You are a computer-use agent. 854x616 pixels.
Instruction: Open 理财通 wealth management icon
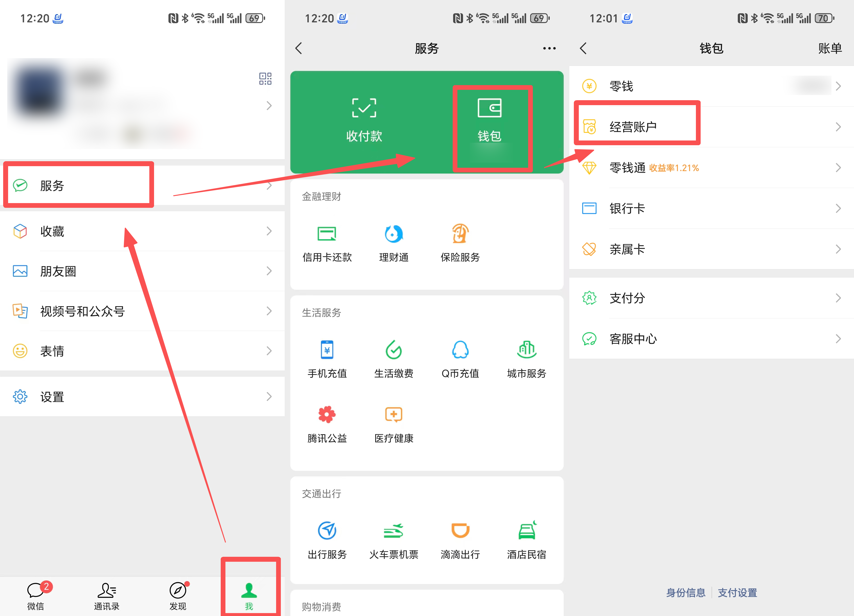coord(393,234)
